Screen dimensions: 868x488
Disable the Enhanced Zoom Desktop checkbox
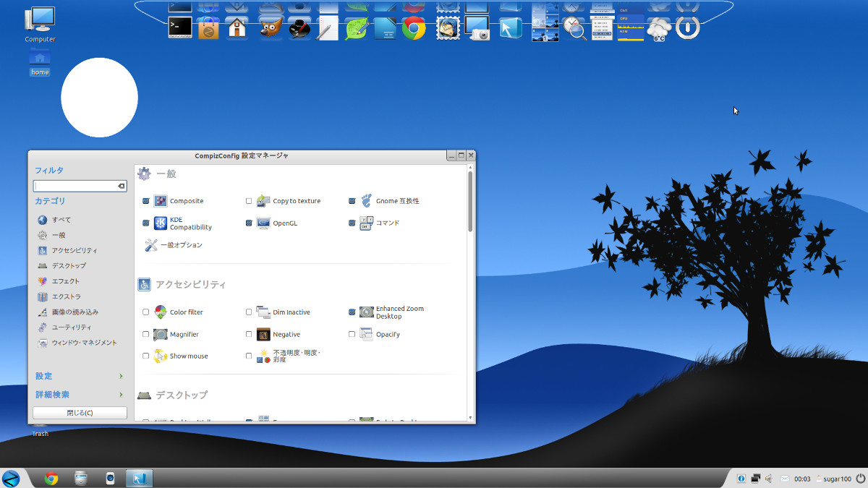pyautogui.click(x=352, y=312)
